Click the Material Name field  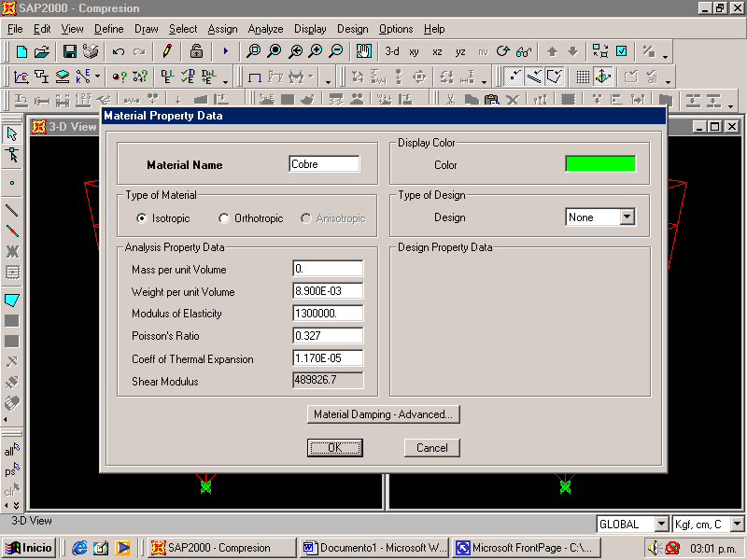(x=324, y=164)
